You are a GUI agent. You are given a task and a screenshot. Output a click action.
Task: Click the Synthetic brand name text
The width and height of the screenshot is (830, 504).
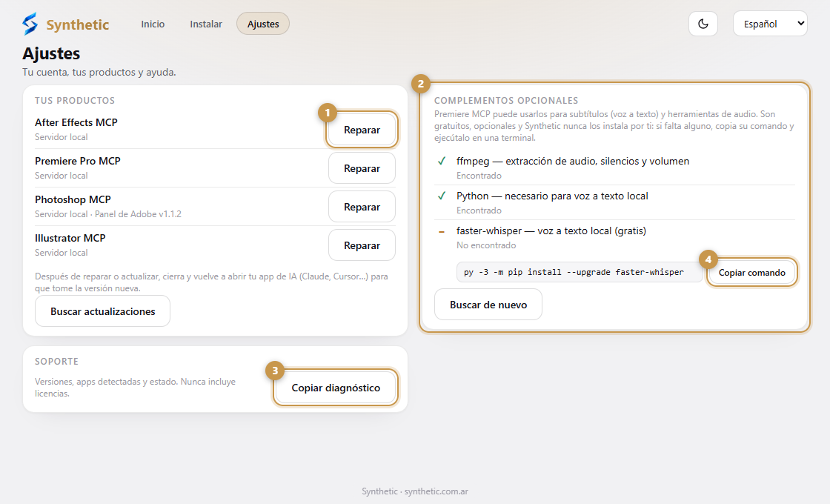pyautogui.click(x=78, y=24)
